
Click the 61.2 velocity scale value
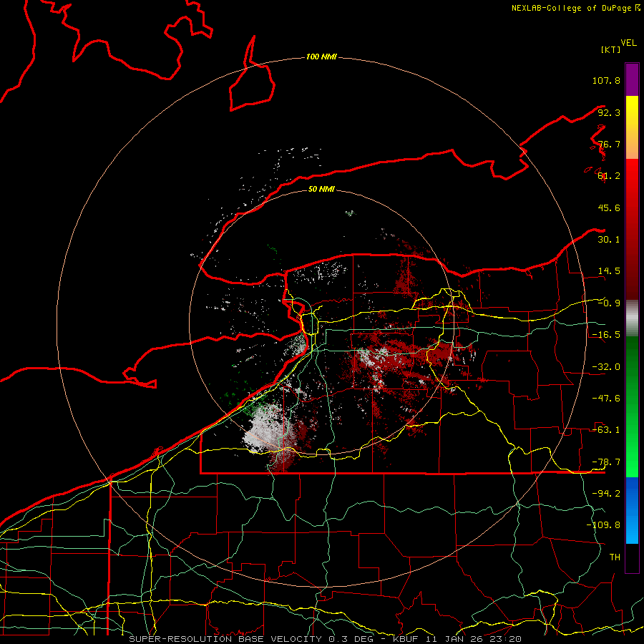click(609, 176)
